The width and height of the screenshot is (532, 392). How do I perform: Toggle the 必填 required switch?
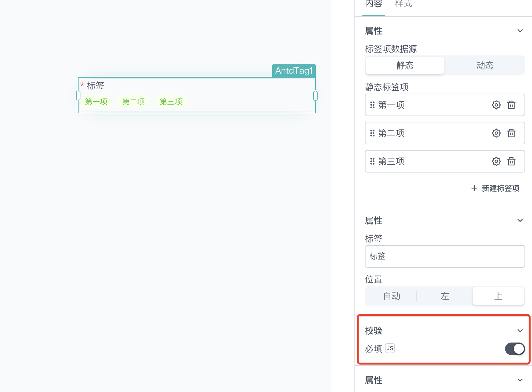coord(515,348)
